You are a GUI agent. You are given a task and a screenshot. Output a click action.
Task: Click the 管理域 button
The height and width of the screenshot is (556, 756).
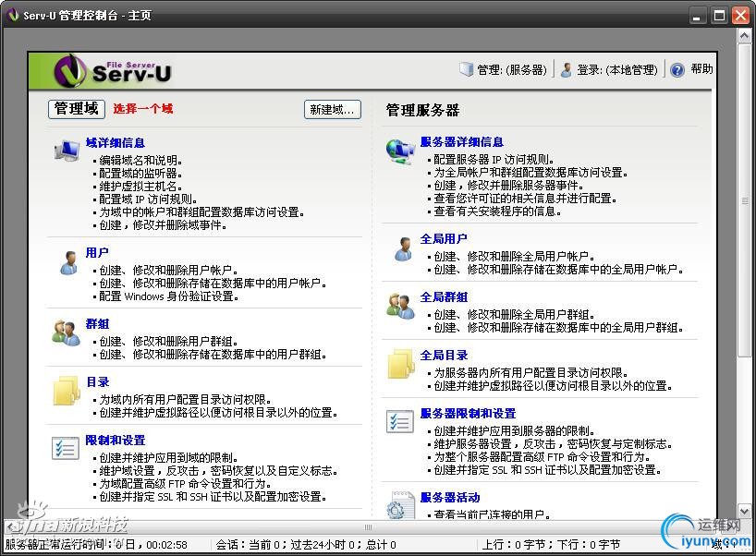[76, 109]
